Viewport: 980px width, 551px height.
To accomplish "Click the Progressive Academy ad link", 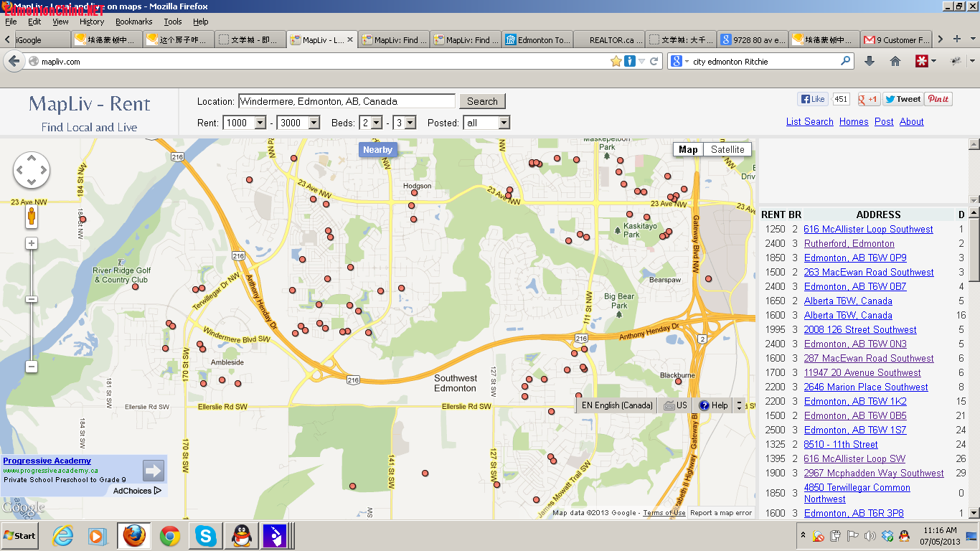I will click(x=47, y=461).
